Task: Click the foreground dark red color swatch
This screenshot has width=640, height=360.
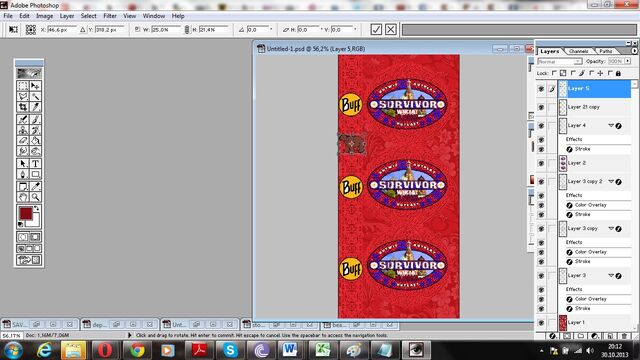Action: click(x=25, y=213)
